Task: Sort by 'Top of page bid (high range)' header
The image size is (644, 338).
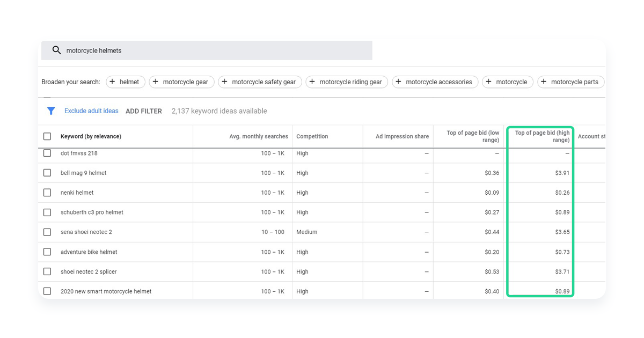Action: [542, 136]
